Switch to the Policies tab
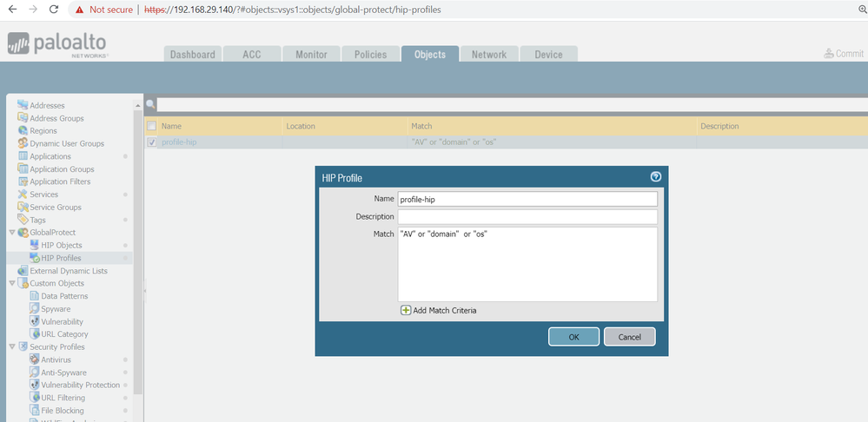 click(x=370, y=54)
